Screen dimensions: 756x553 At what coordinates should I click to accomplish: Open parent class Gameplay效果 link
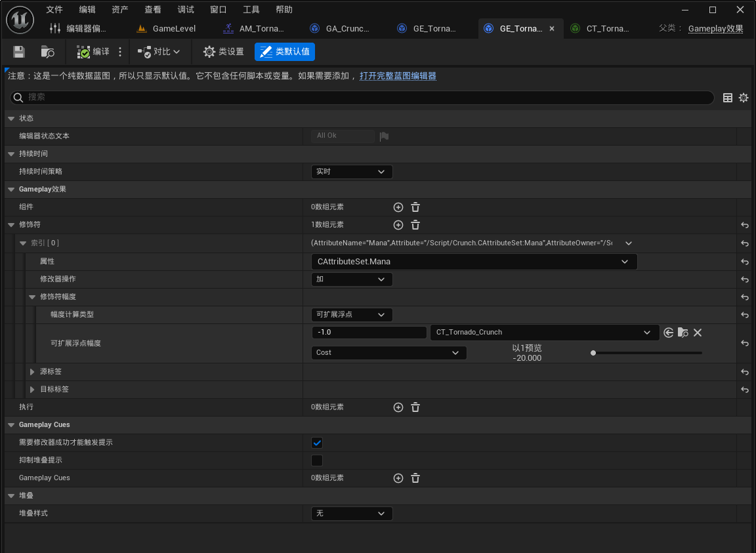[715, 28]
